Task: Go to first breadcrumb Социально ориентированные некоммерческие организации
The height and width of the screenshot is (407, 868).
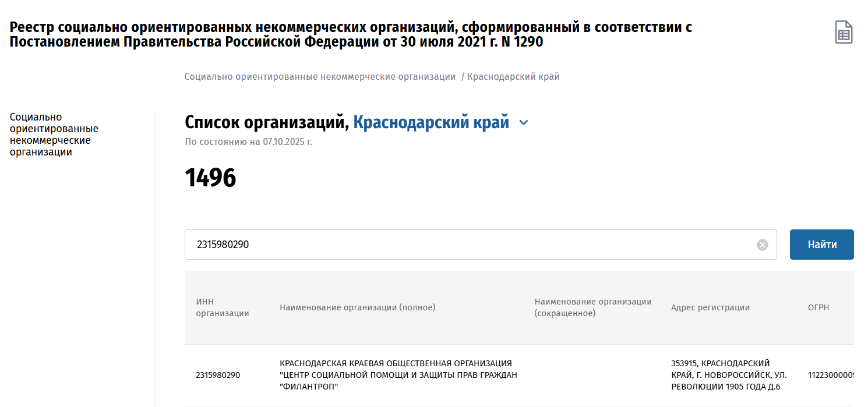Action: tap(320, 77)
